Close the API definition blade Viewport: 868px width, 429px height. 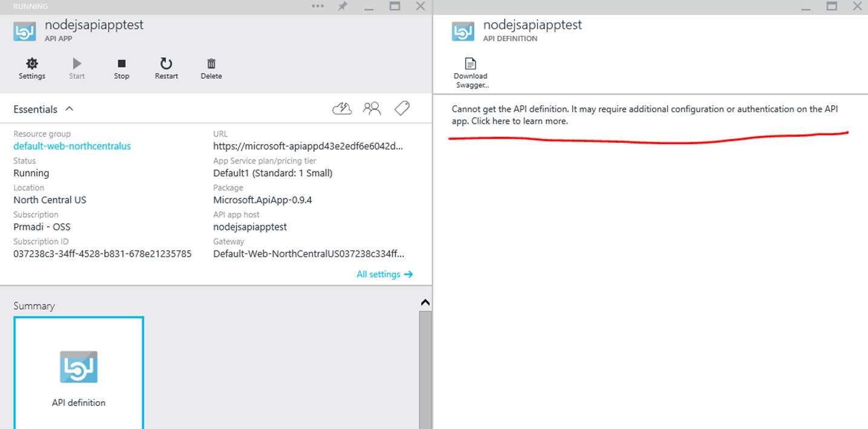pos(857,6)
